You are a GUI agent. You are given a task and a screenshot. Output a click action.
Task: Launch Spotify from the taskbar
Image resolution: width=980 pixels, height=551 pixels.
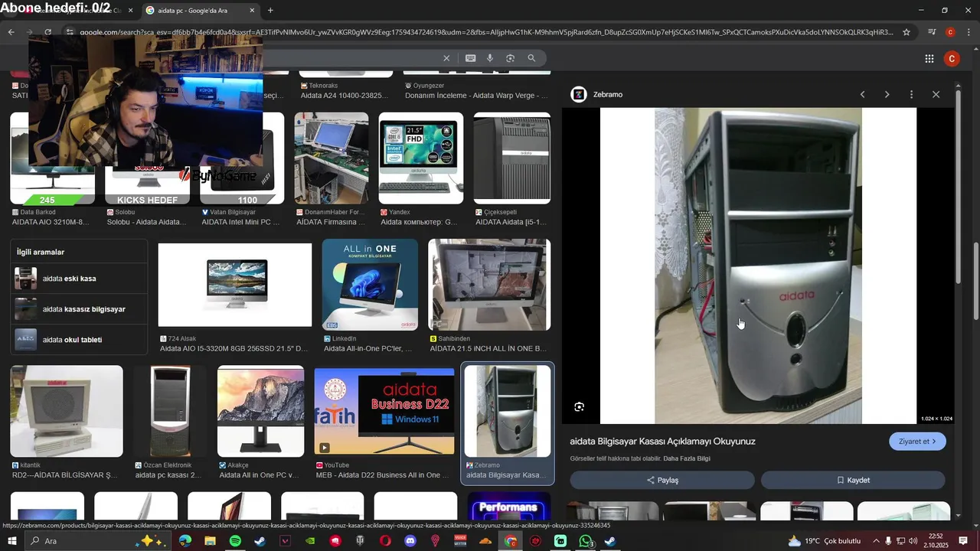235,541
